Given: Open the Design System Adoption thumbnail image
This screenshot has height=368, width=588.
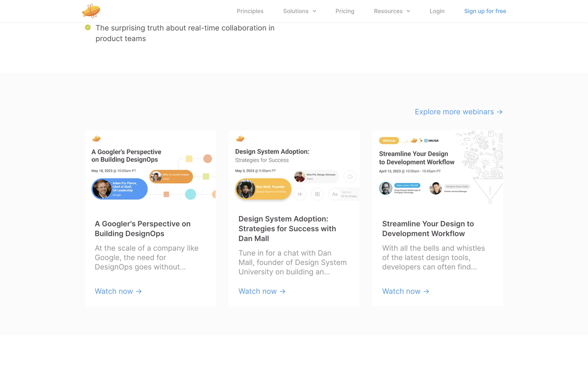Looking at the screenshot, I should [294, 169].
